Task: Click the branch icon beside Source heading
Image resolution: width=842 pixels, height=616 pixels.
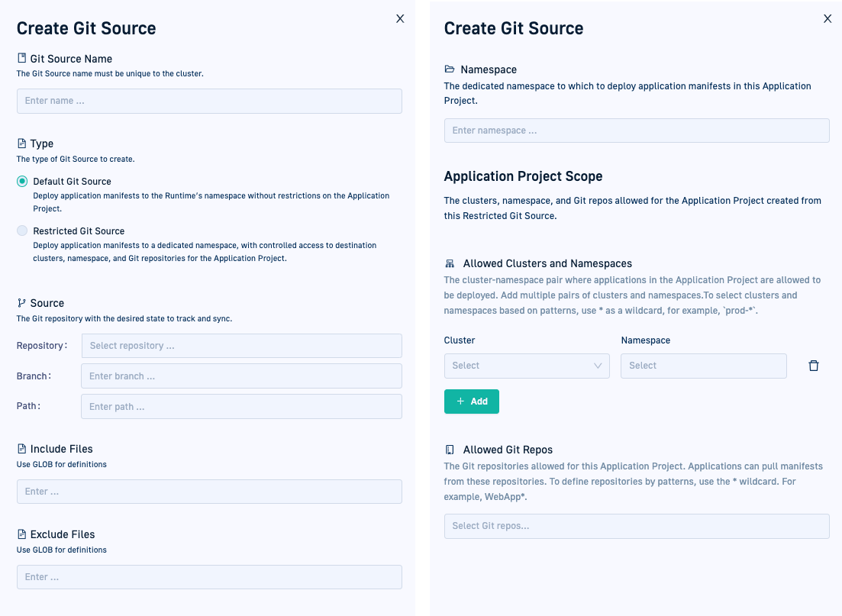Action: (21, 303)
